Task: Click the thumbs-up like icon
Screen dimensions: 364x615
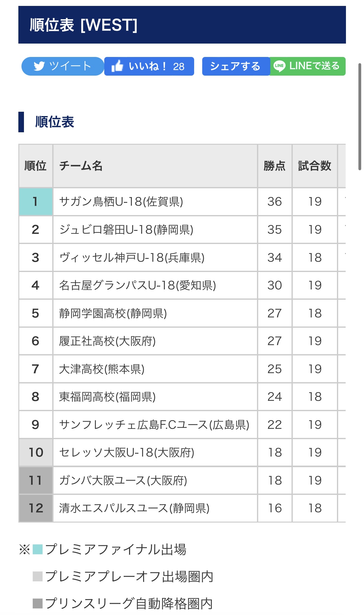Action: [x=117, y=66]
